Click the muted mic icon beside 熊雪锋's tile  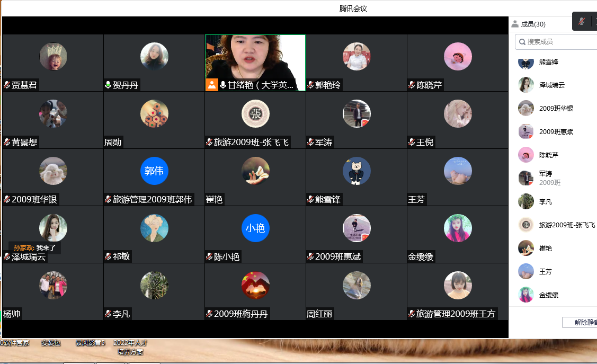[310, 200]
